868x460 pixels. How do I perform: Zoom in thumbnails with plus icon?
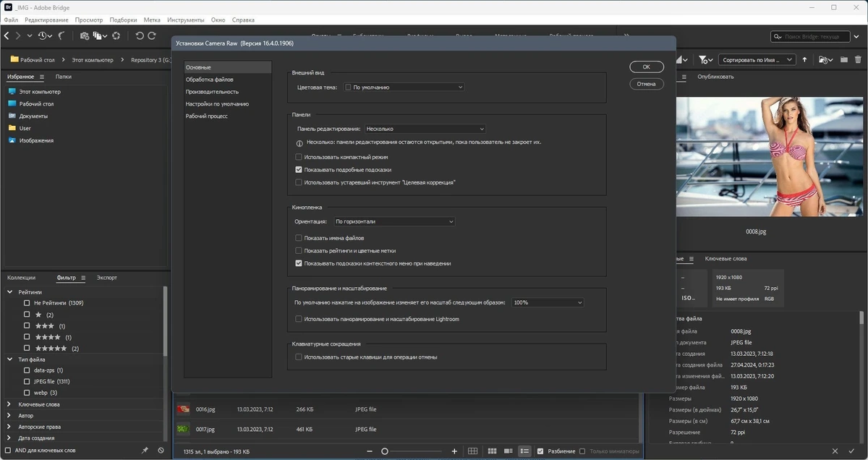coord(454,451)
